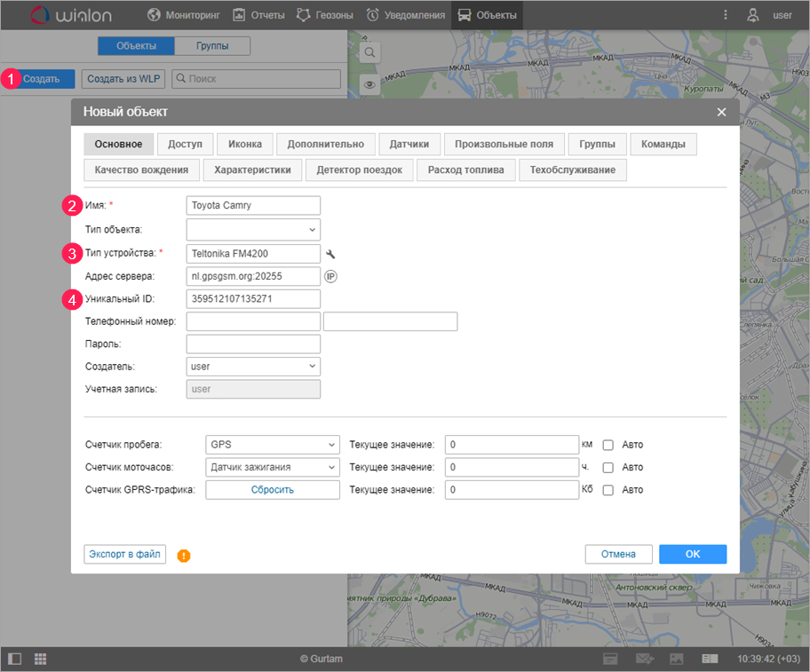Screen dimensions: 810x672
Task: Select the Качество вождения tab
Action: (141, 170)
